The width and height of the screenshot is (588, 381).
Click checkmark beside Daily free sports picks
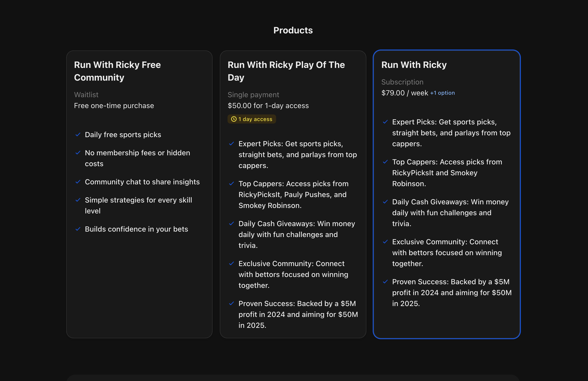(x=78, y=134)
